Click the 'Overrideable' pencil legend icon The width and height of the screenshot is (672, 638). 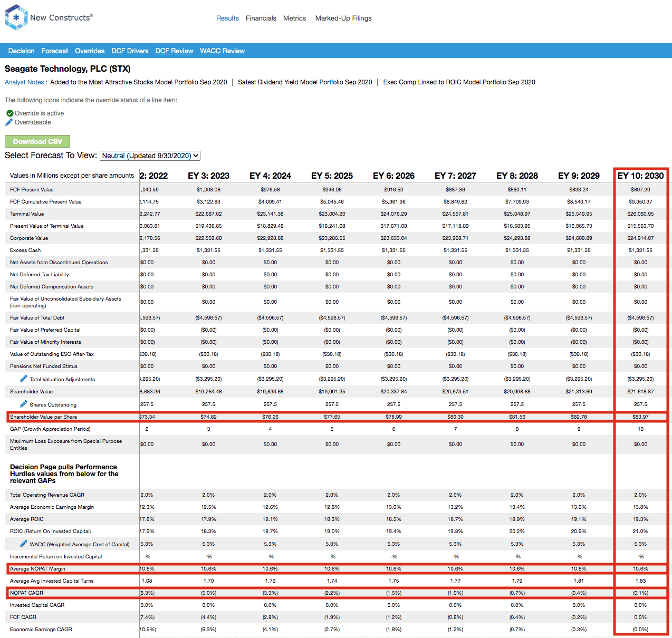[9, 122]
